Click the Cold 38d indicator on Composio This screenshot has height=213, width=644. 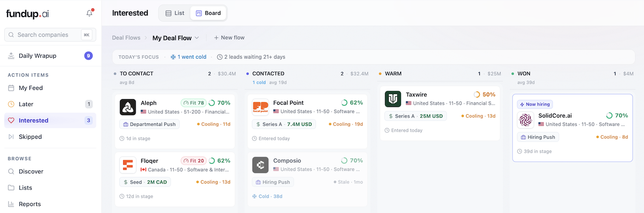(267, 196)
